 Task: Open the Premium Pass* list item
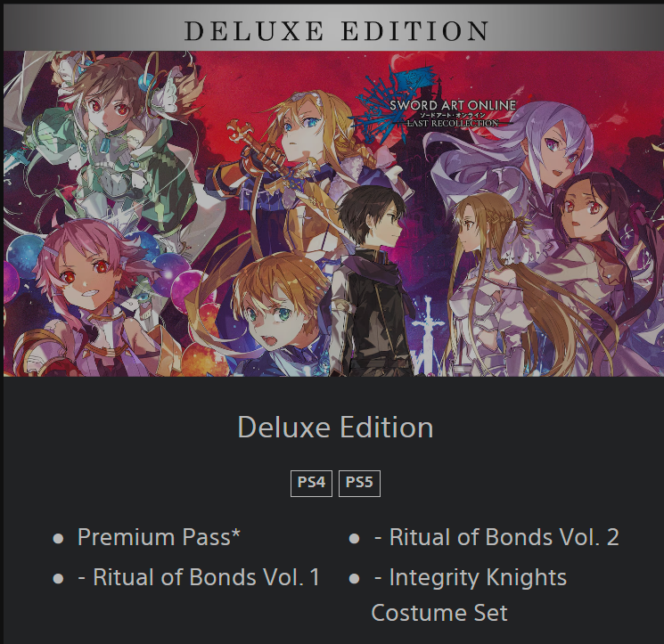[159, 537]
